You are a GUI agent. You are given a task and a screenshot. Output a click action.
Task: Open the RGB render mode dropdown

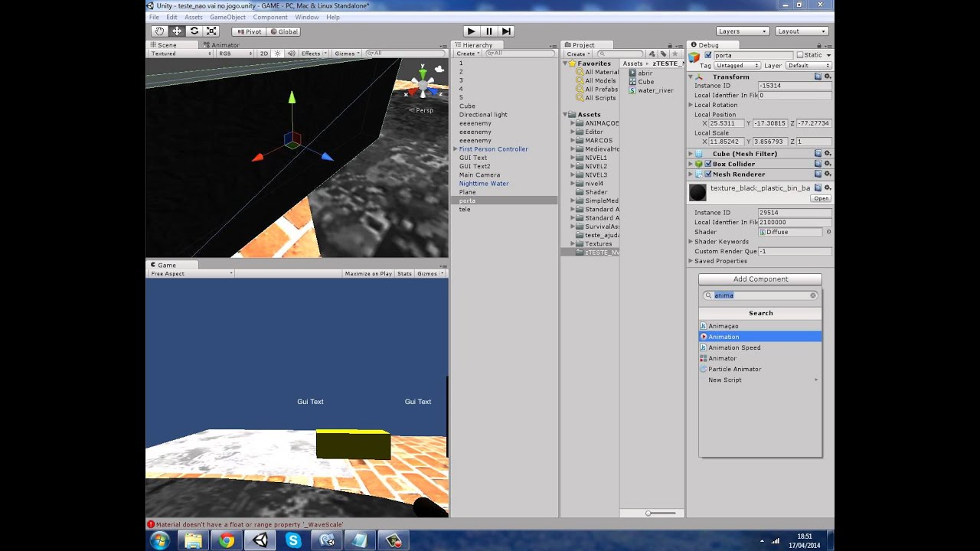[x=235, y=54]
